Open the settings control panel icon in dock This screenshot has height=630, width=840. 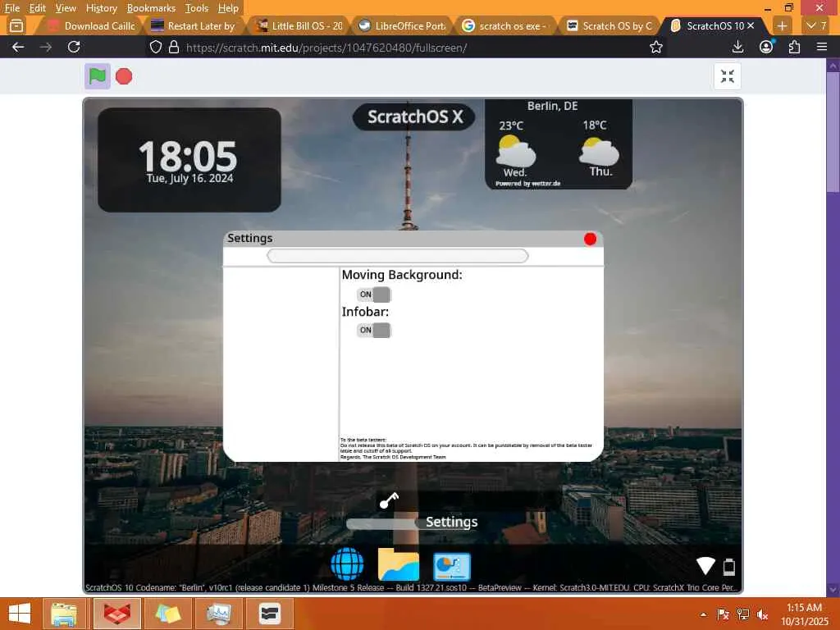(x=452, y=566)
